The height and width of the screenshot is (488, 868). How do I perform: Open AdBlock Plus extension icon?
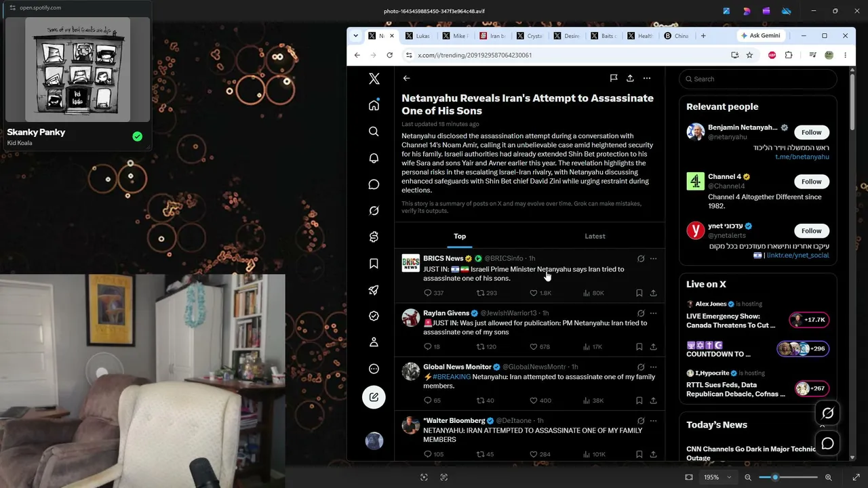[772, 55]
